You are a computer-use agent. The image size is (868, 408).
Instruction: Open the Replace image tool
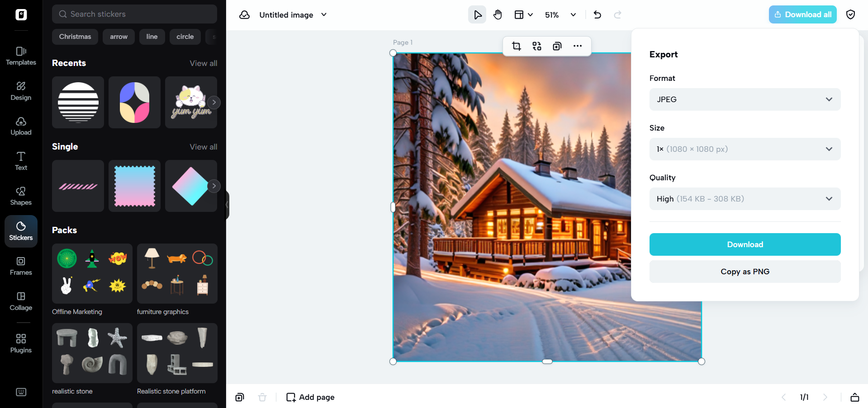click(536, 46)
